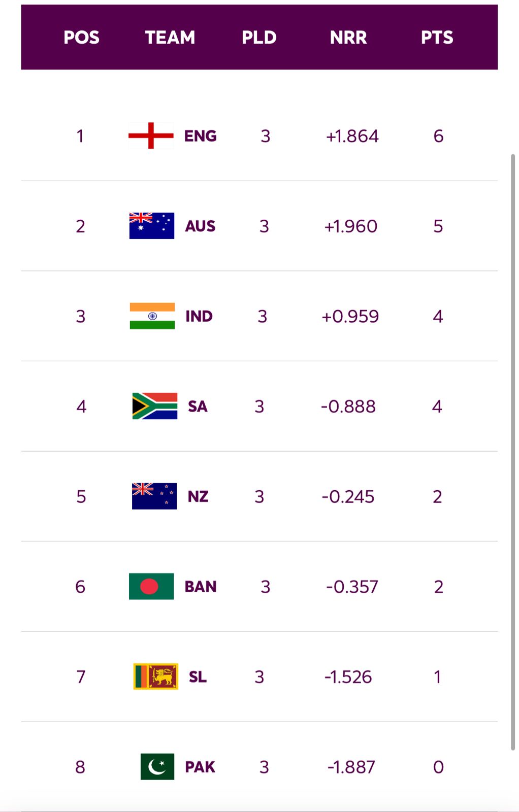Click the Bangladesh flag icon
The height and width of the screenshot is (812, 519).
[151, 587]
